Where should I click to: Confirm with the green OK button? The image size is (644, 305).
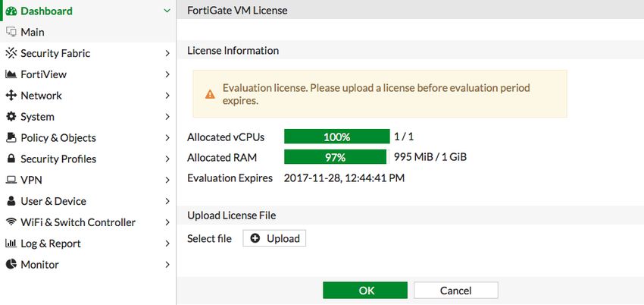click(x=365, y=290)
